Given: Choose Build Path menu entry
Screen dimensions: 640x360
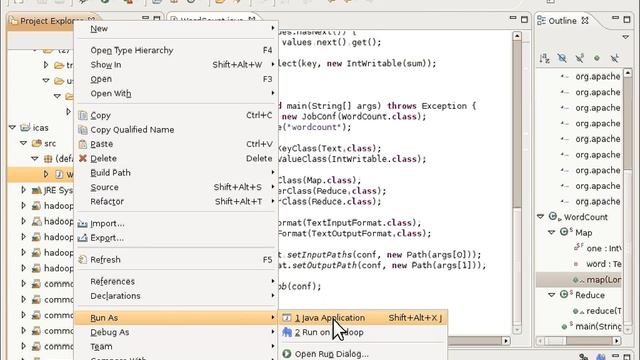Looking at the screenshot, I should click(x=111, y=173).
